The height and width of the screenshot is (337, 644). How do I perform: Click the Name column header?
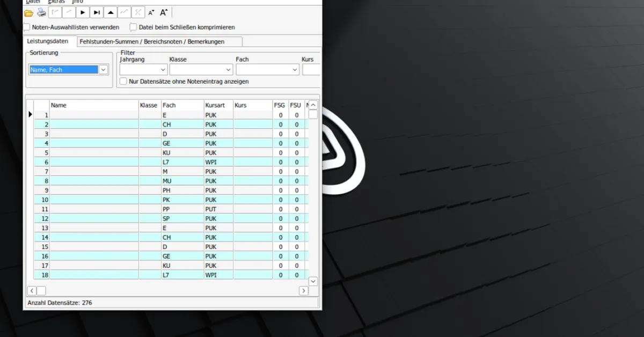click(x=94, y=105)
